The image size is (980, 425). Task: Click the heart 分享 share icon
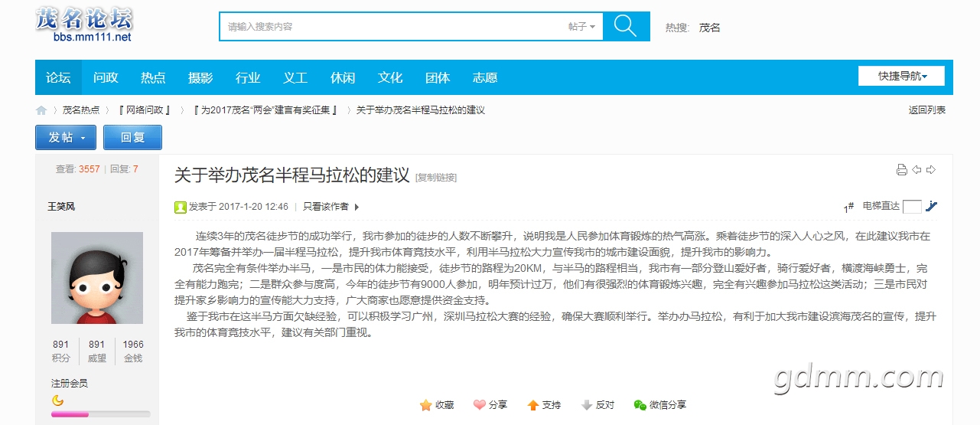[x=480, y=405]
